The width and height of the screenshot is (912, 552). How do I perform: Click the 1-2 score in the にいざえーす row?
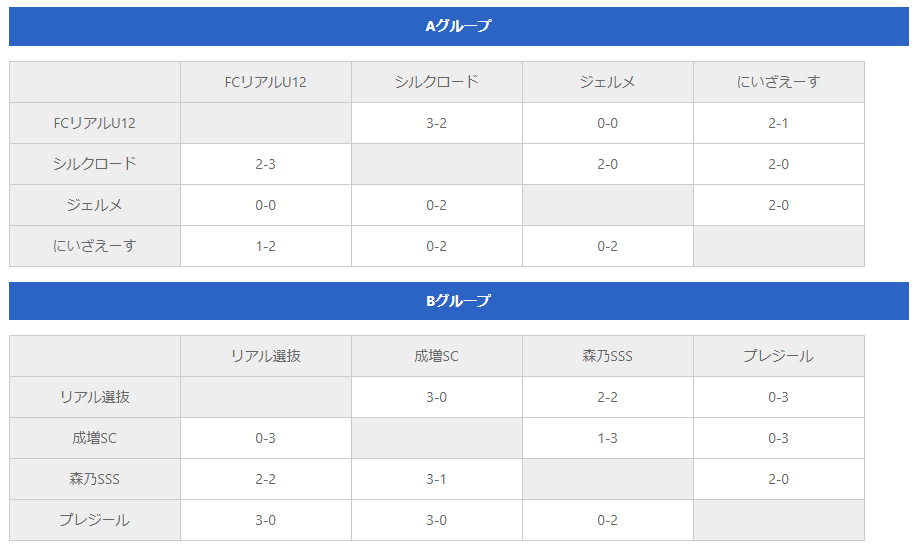266,246
